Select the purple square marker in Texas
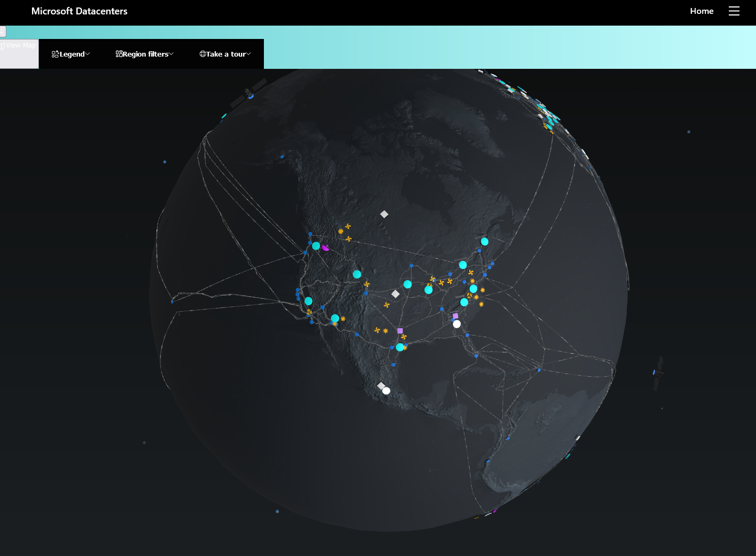Screen dimensions: 756x556 coord(400,331)
